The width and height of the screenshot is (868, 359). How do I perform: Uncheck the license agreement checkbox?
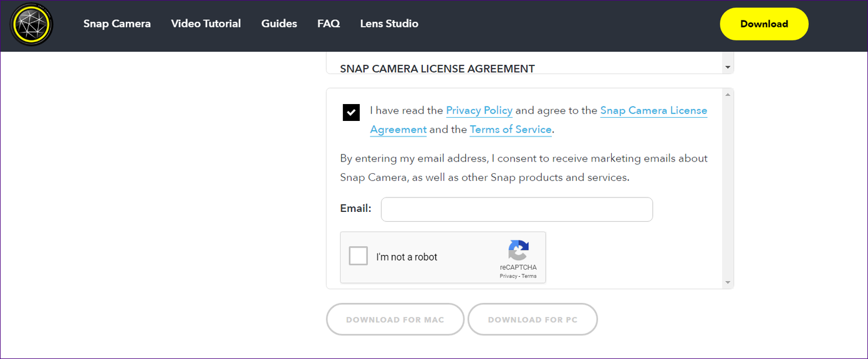tap(351, 112)
